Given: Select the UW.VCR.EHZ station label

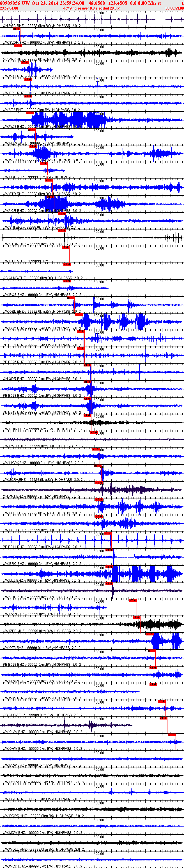Looking at the screenshot, I should pos(42,211).
